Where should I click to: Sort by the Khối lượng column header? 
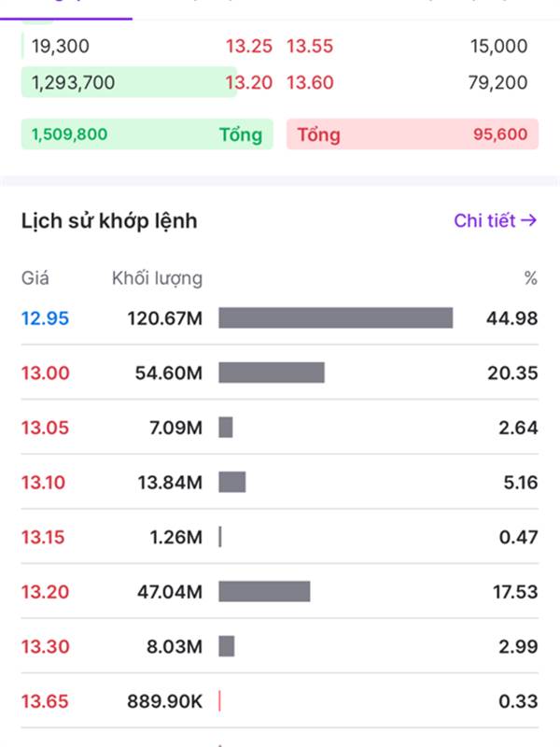(157, 278)
